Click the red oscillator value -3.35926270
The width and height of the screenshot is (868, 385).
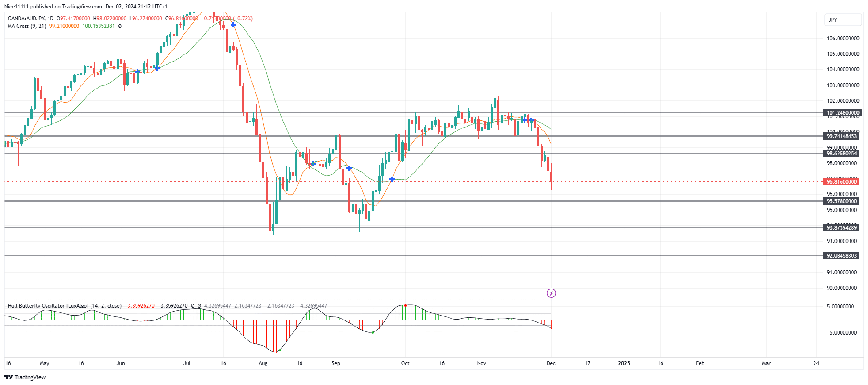pos(140,306)
